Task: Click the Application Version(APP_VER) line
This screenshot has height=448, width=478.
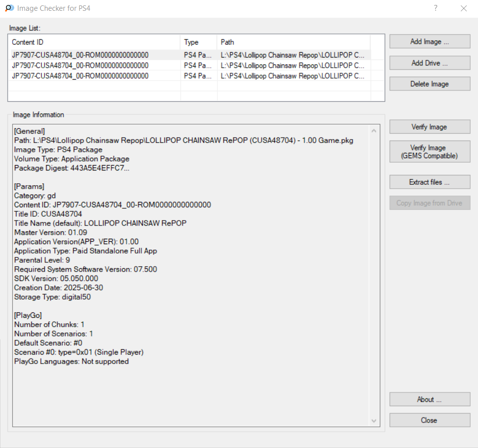Action: [x=77, y=242]
